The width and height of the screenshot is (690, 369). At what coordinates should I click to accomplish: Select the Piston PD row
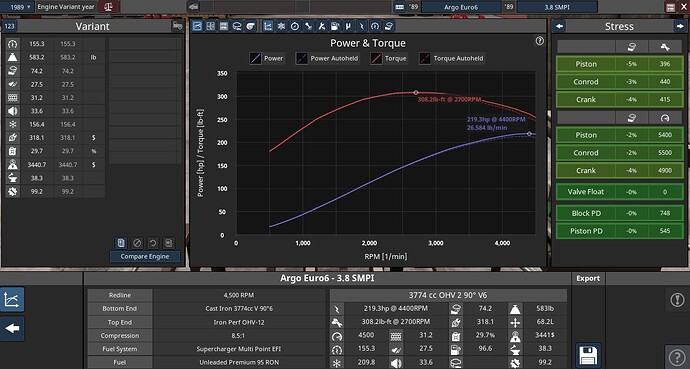point(620,231)
